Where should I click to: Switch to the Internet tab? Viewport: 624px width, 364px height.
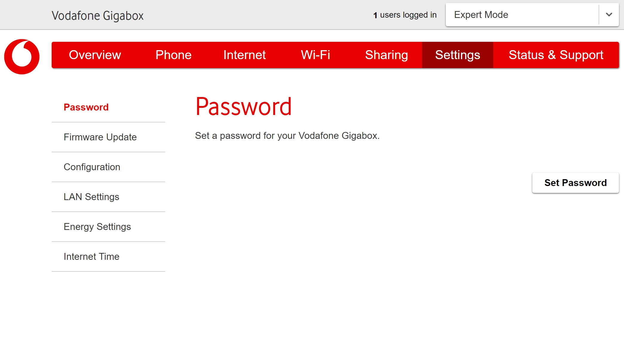[x=245, y=55]
